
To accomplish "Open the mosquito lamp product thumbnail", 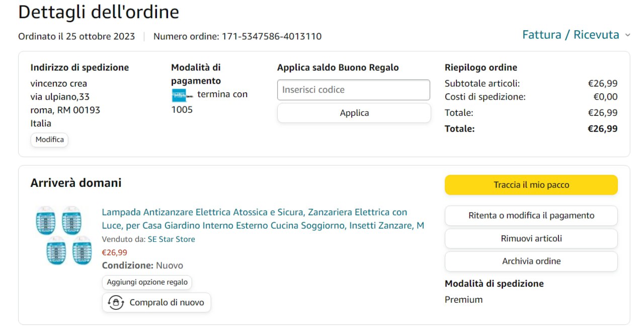I will click(63, 235).
